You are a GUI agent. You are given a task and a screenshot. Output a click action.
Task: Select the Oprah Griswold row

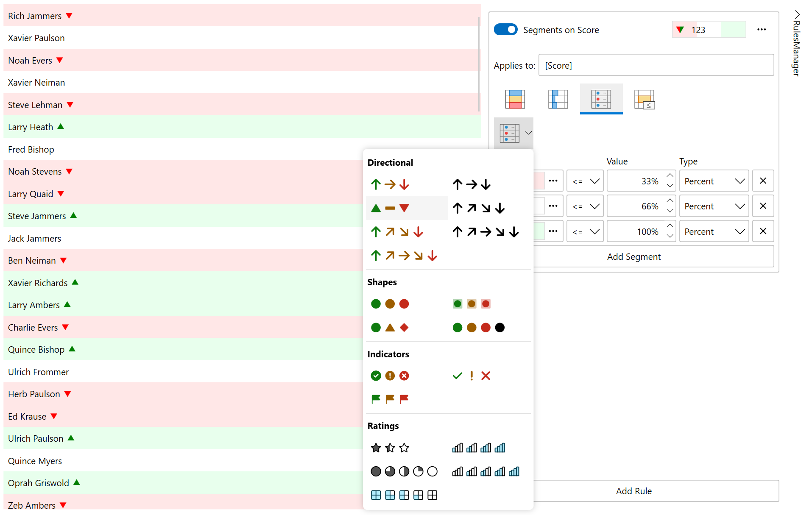(x=183, y=483)
